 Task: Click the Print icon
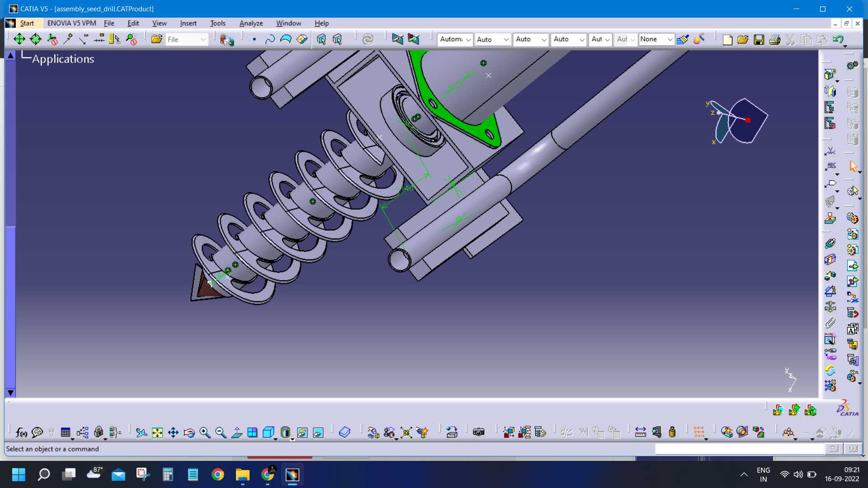(x=775, y=40)
